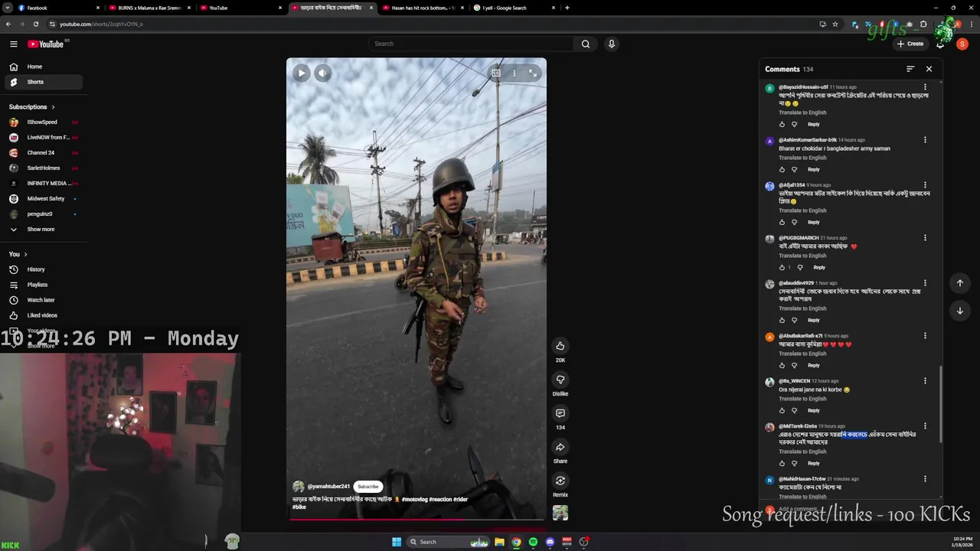Like the Short with 20K likes

[x=560, y=346]
